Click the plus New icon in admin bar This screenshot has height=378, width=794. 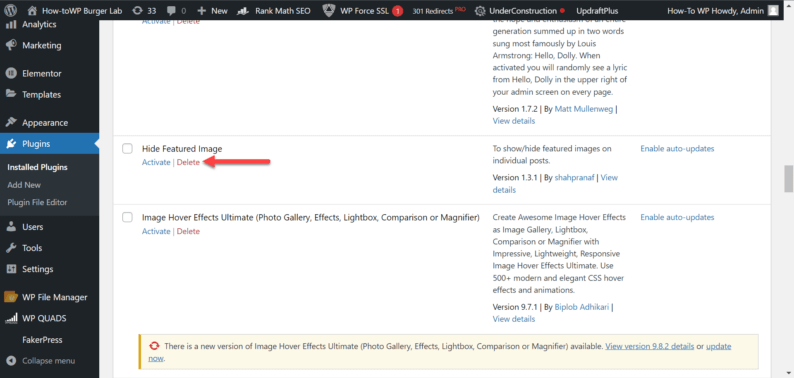pos(202,10)
